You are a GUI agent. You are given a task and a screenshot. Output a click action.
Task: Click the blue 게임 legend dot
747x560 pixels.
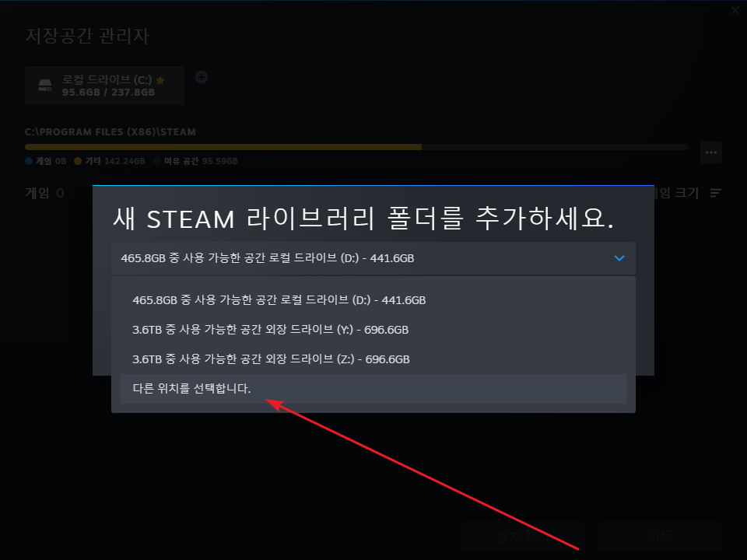(x=29, y=161)
